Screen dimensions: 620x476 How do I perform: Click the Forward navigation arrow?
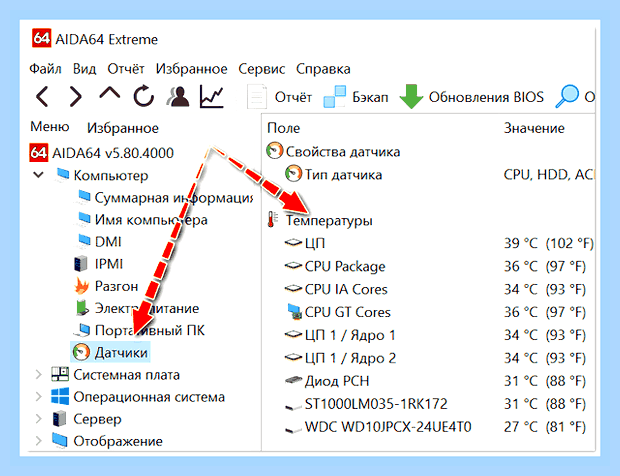[x=76, y=96]
